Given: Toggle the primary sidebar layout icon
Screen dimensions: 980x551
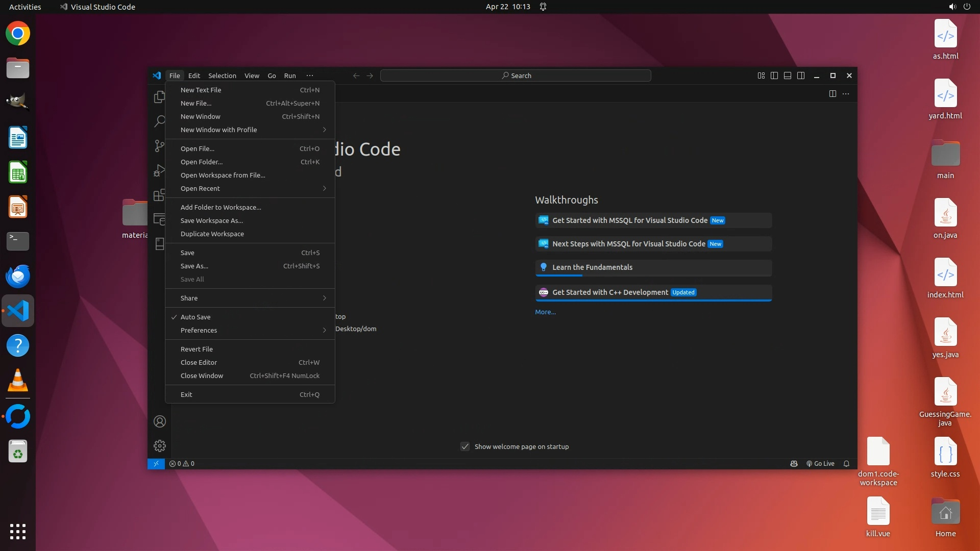Looking at the screenshot, I should pyautogui.click(x=774, y=76).
